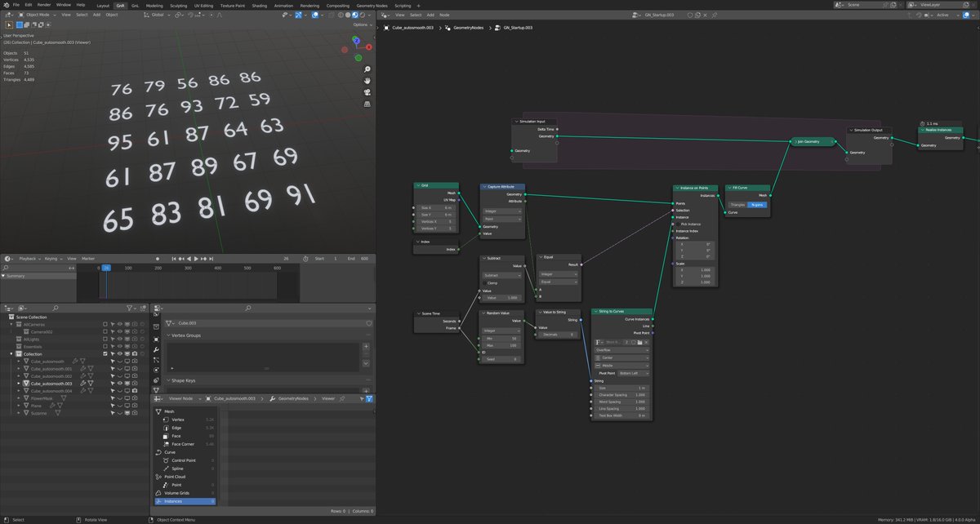
Task: Click the blue Z axis gizmo ball
Action: click(x=356, y=39)
